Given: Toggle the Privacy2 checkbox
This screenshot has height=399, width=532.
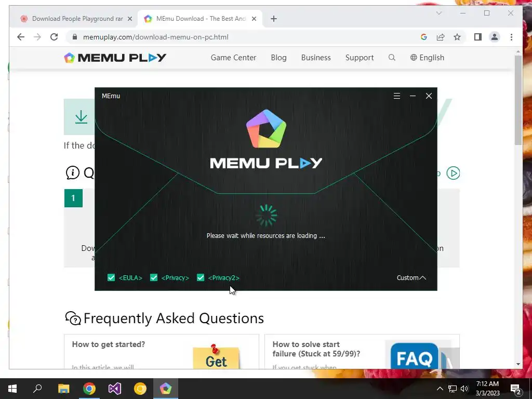Looking at the screenshot, I should pos(201,277).
